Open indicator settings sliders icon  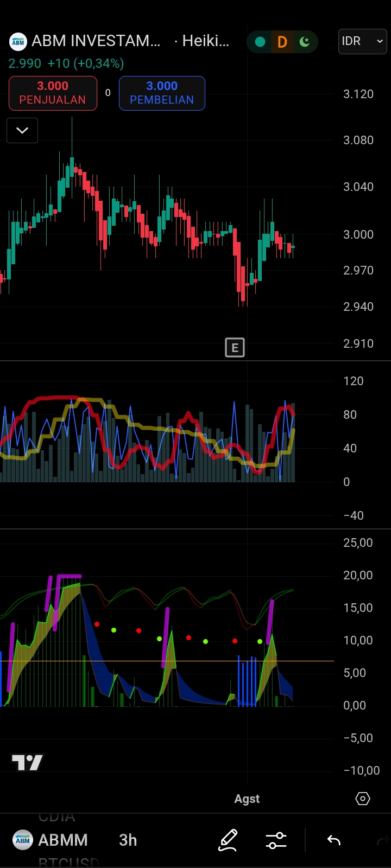tap(276, 840)
